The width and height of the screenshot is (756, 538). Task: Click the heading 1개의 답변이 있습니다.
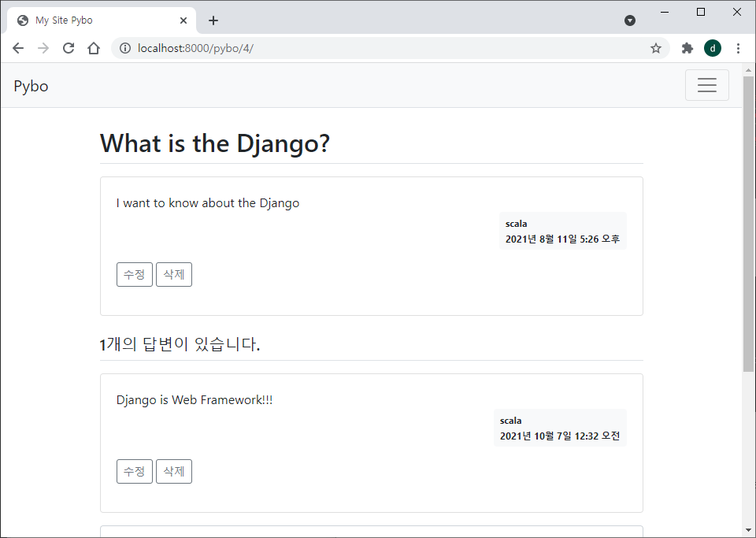(180, 344)
